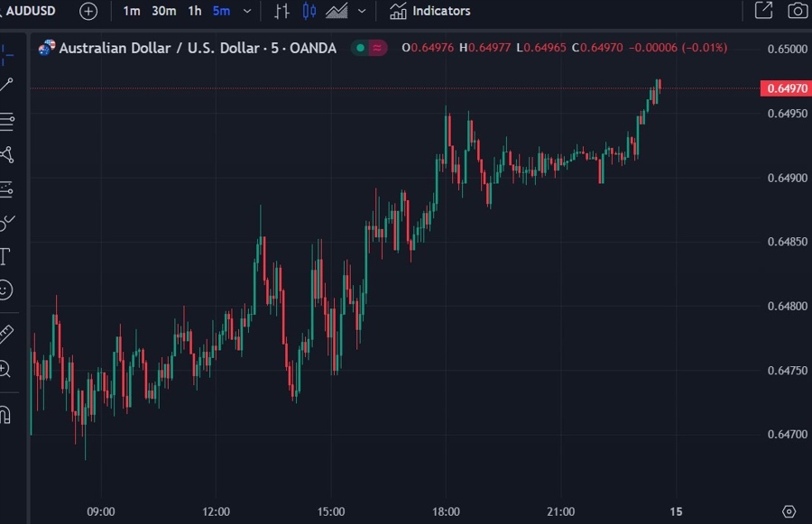
Task: Select the crosshair cursor tool
Action: click(x=7, y=54)
